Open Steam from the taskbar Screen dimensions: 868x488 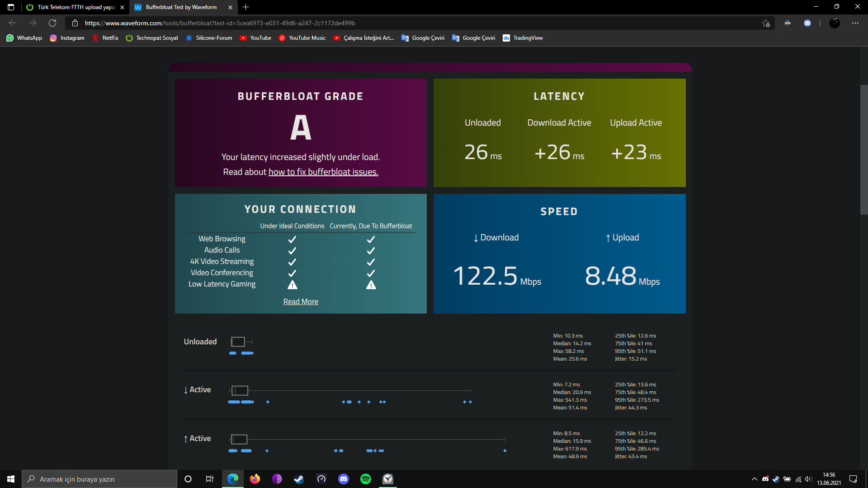299,479
